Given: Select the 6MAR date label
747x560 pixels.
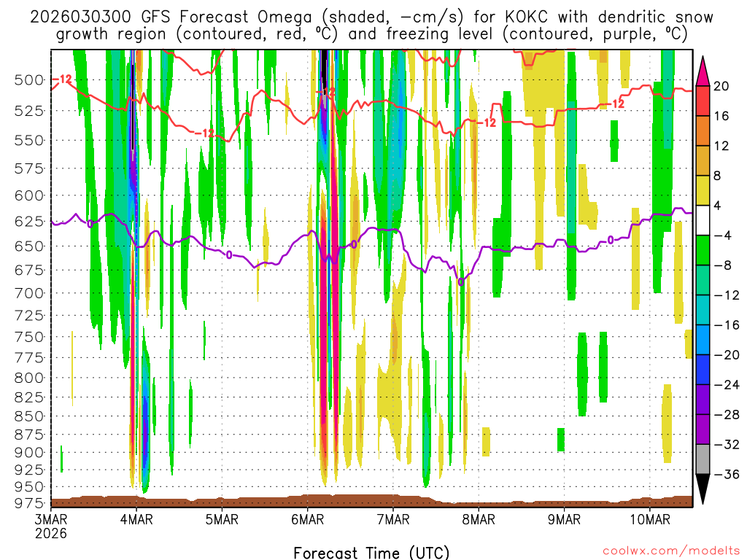Looking at the screenshot, I should (x=307, y=519).
